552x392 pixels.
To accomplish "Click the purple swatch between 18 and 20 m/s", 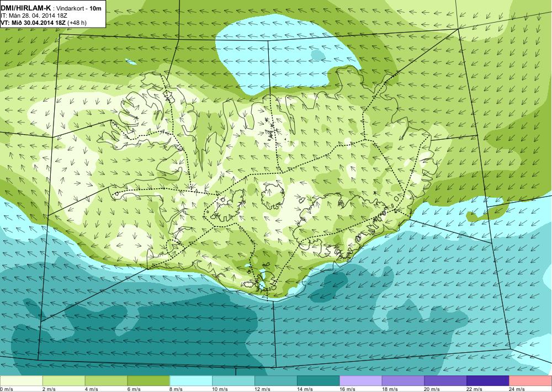I will 403,381.
